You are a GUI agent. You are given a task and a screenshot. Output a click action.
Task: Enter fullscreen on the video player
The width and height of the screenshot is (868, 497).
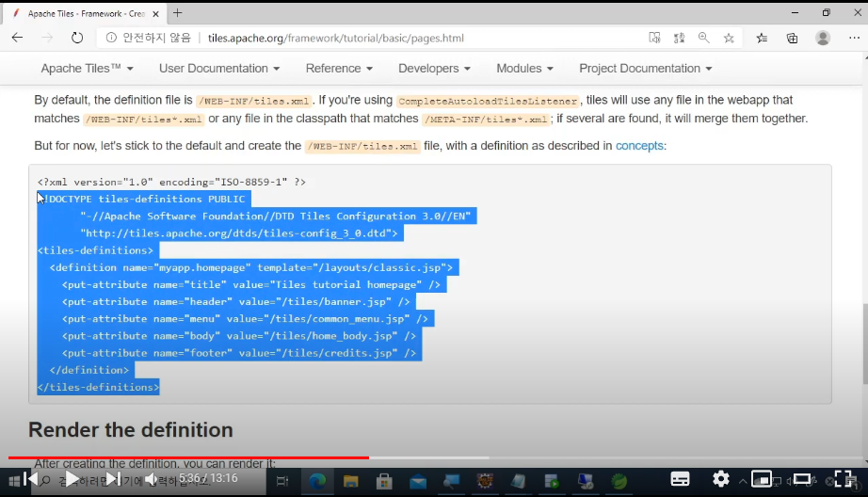[843, 479]
